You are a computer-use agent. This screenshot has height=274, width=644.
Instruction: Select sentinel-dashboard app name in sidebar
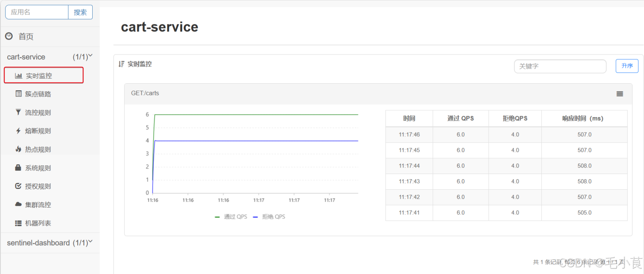(x=38, y=243)
